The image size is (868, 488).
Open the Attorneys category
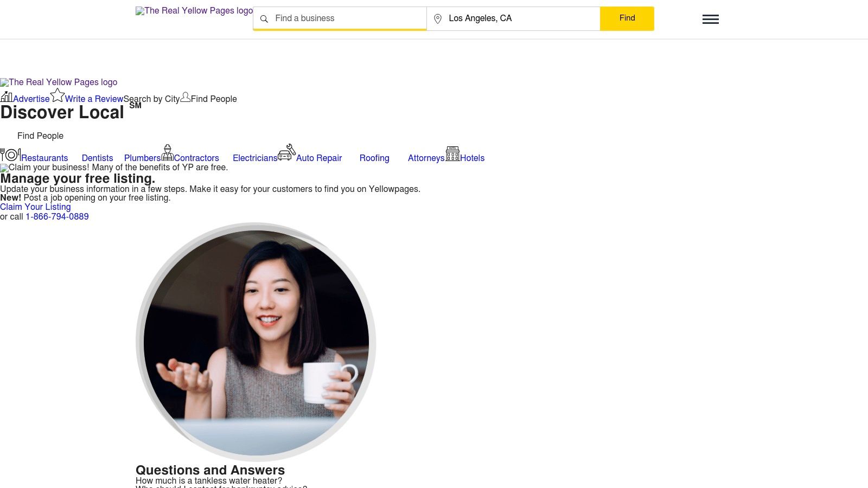tap(426, 158)
